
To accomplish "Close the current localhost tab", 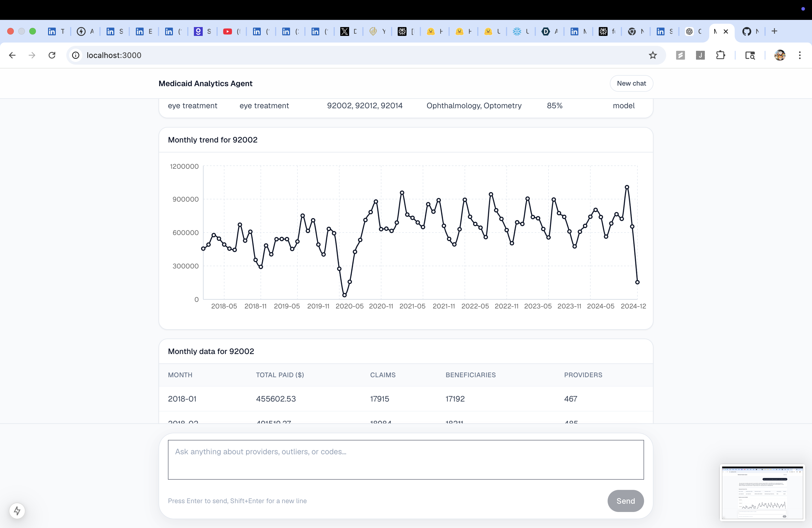I will pos(726,31).
